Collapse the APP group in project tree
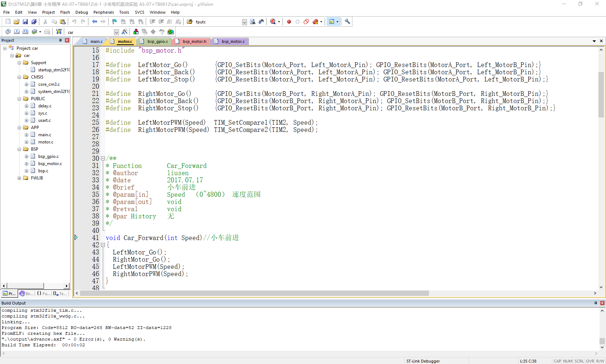The image size is (606, 364). click(19, 128)
